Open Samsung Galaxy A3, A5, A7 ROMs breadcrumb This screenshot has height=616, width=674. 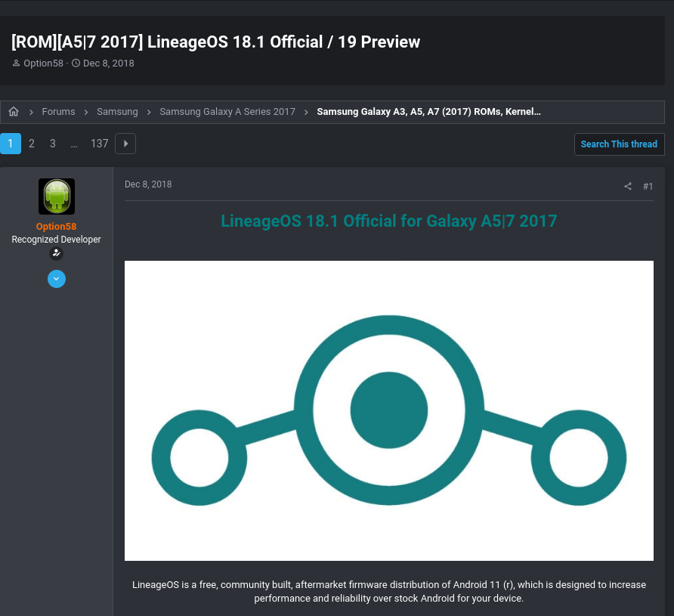click(x=428, y=112)
